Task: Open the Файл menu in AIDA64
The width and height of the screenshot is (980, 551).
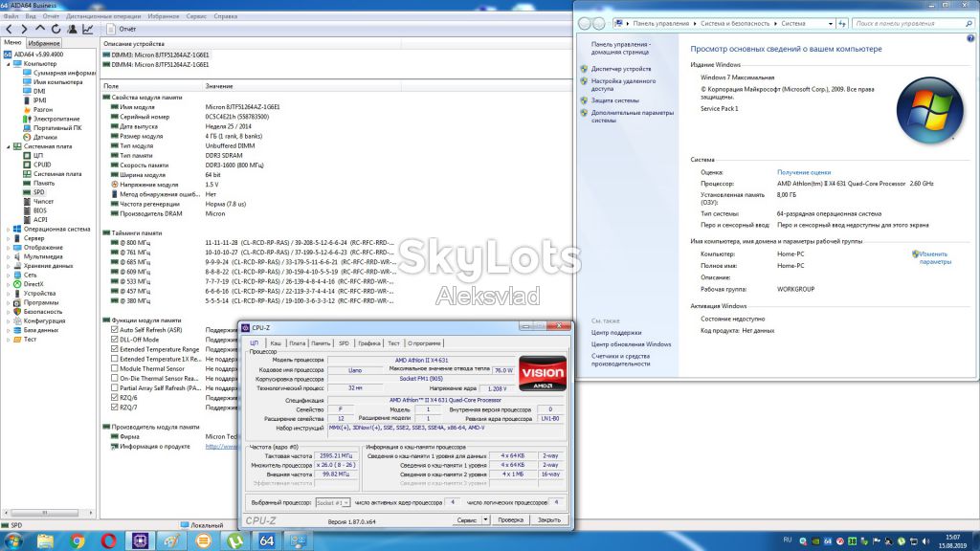Action: (x=11, y=16)
